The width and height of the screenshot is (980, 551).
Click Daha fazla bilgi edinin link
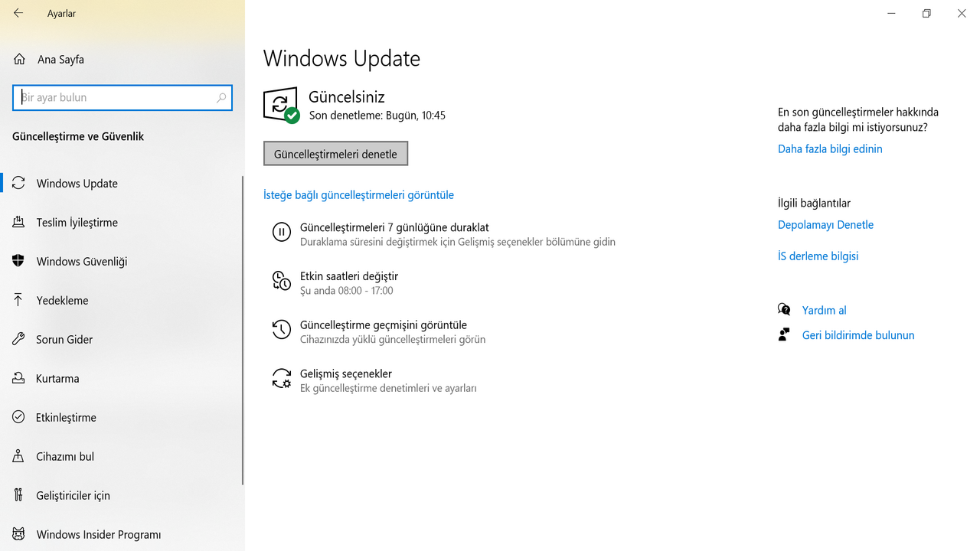830,149
